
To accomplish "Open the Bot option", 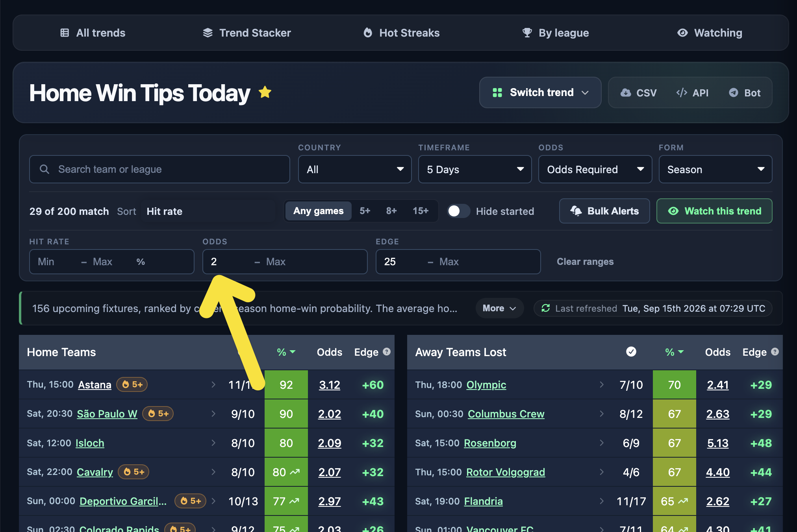I will click(745, 93).
